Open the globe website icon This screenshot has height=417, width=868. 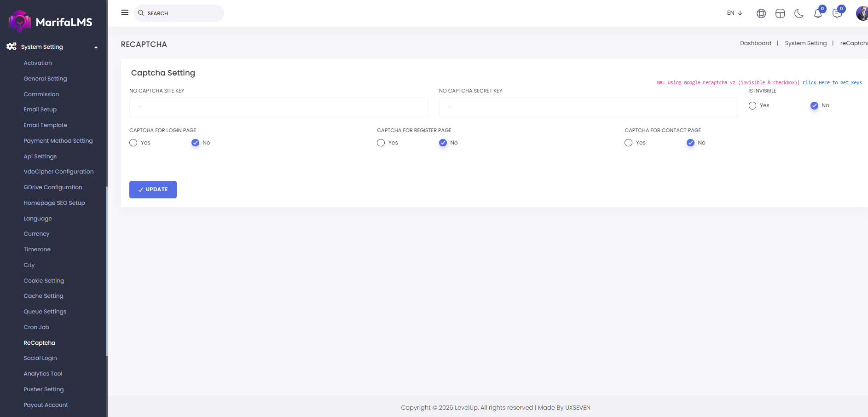click(x=761, y=14)
